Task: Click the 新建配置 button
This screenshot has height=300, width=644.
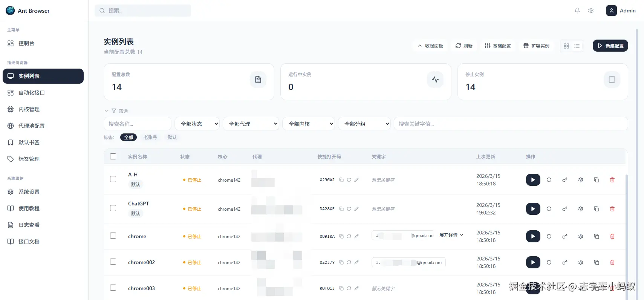Action: 610,46
